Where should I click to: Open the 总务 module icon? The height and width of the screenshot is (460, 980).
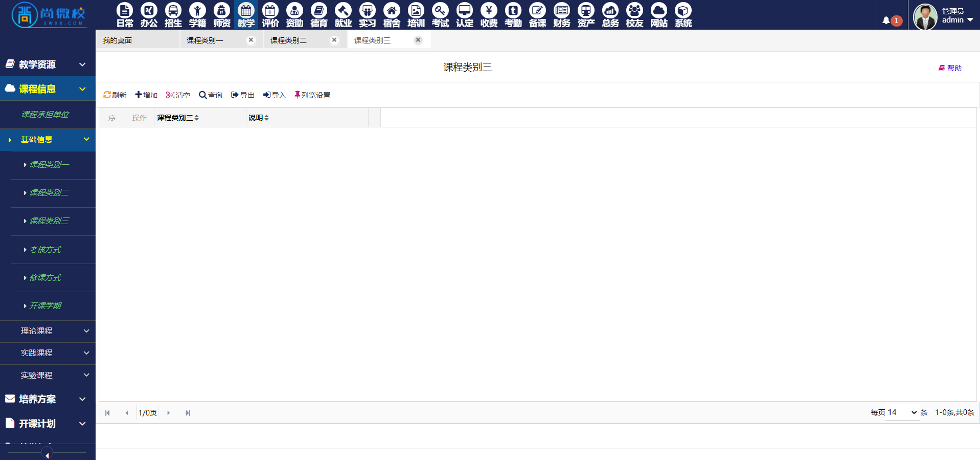click(610, 15)
